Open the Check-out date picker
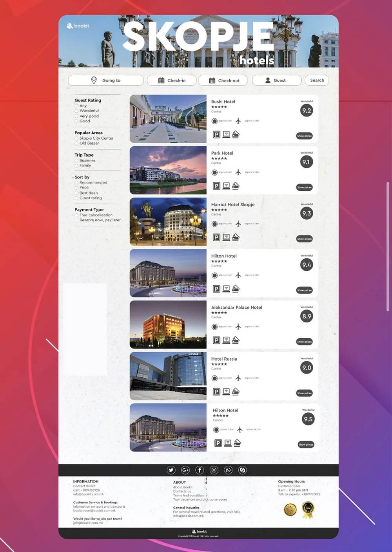Viewport: 392px width, 552px height. [x=223, y=80]
